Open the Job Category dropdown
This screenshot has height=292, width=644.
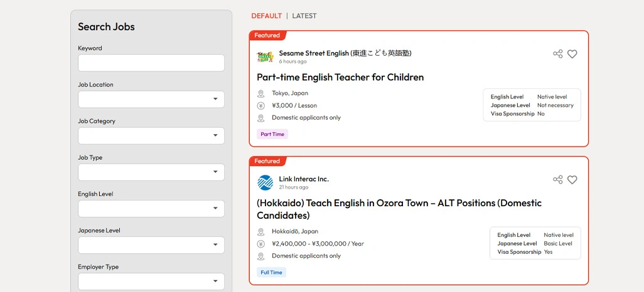[151, 136]
